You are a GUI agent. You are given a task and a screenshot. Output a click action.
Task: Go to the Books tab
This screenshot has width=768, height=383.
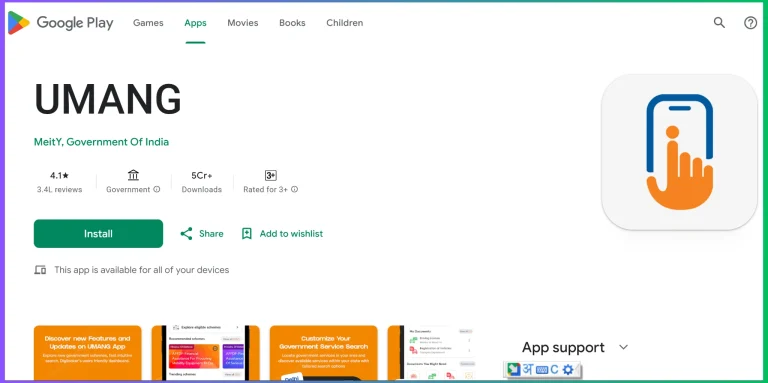point(292,23)
